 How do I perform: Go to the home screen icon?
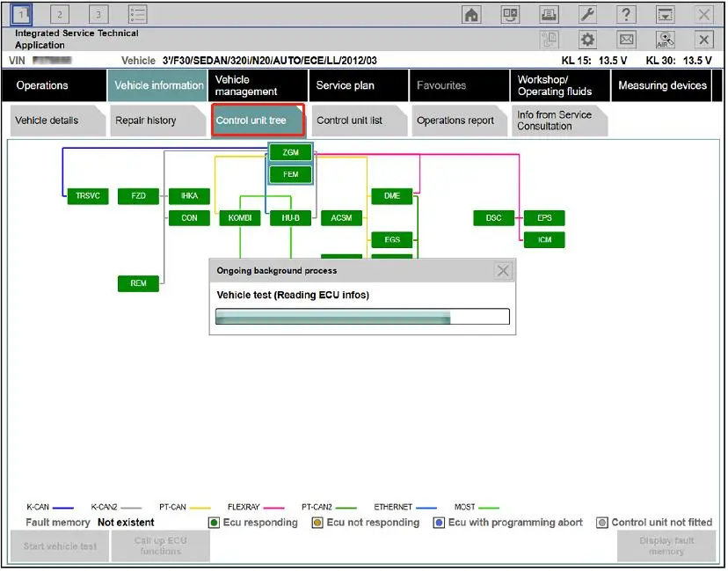[471, 15]
